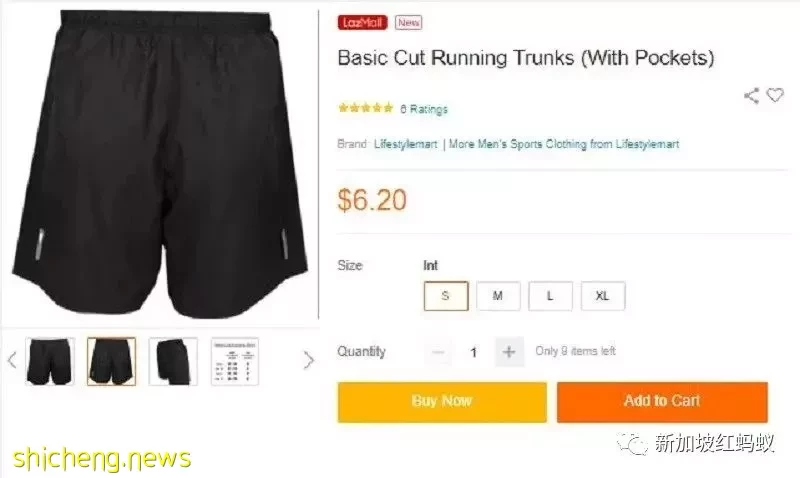Open More Men's Sports Clothing link
This screenshot has height=478, width=800.
[564, 144]
